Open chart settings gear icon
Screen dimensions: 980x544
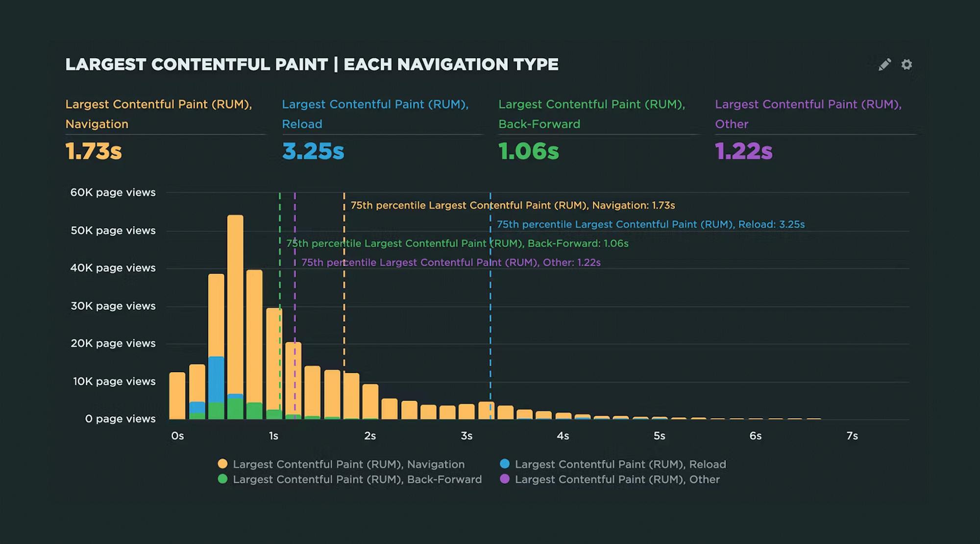tap(906, 65)
